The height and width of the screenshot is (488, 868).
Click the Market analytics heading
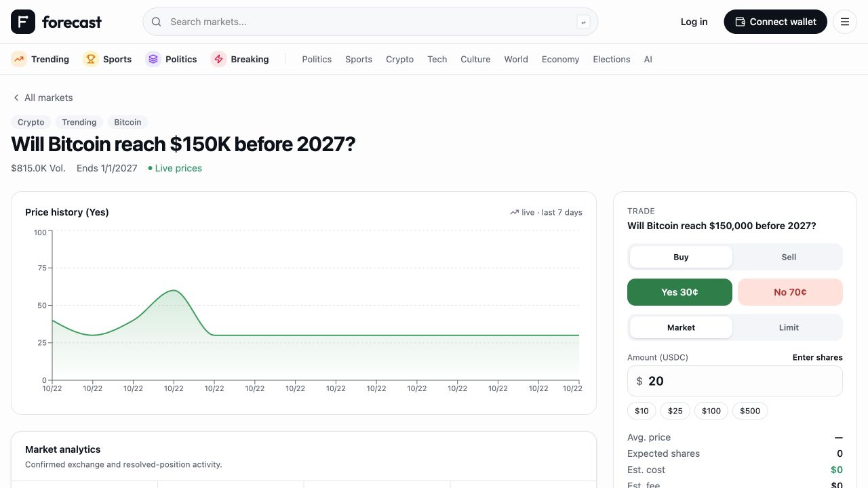pyautogui.click(x=62, y=449)
